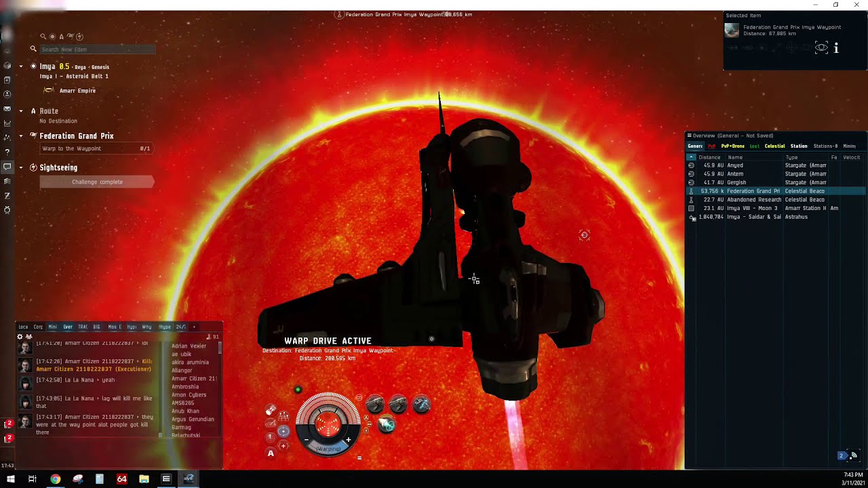868x488 pixels.
Task: Switch to the Station overview tab
Action: 799,146
